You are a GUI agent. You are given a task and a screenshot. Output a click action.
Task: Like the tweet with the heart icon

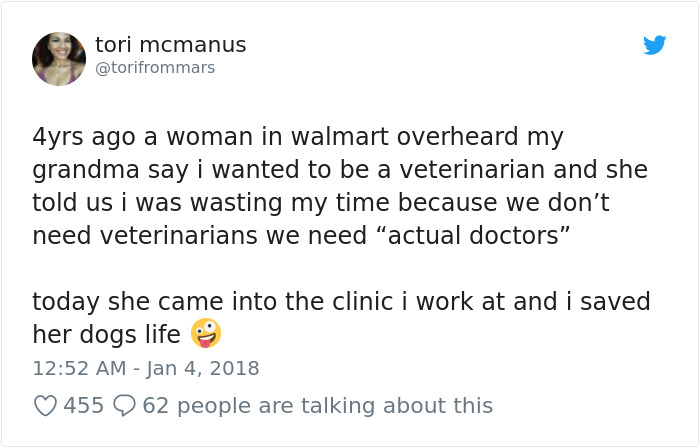click(46, 406)
